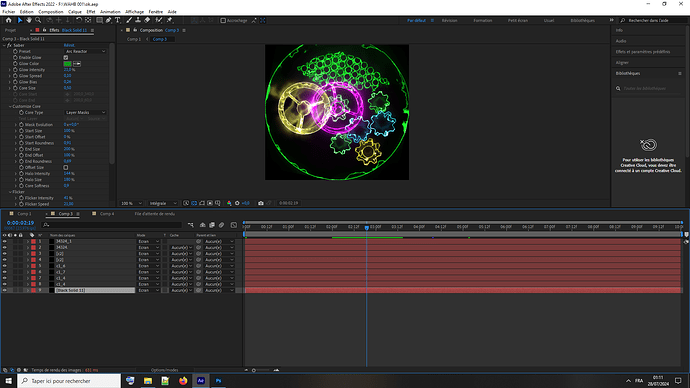Viewport: 690px width, 388px height.
Task: Collapse the Customize Core section
Action: [10, 106]
